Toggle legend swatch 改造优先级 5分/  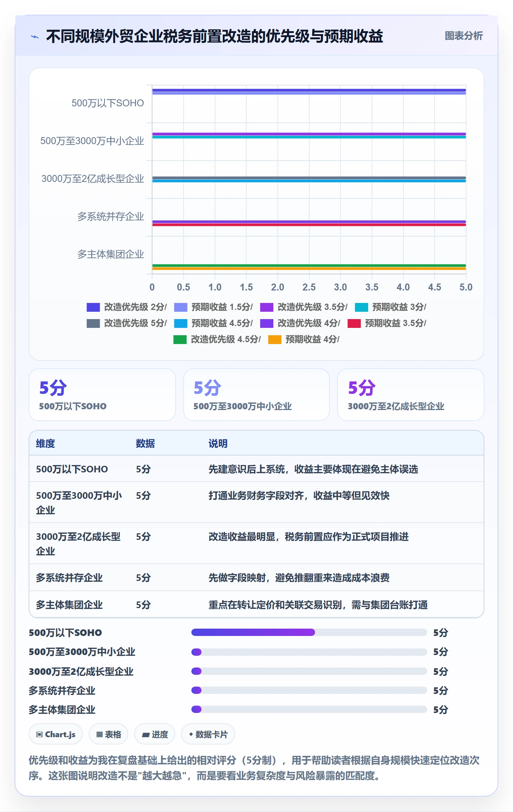(x=93, y=323)
